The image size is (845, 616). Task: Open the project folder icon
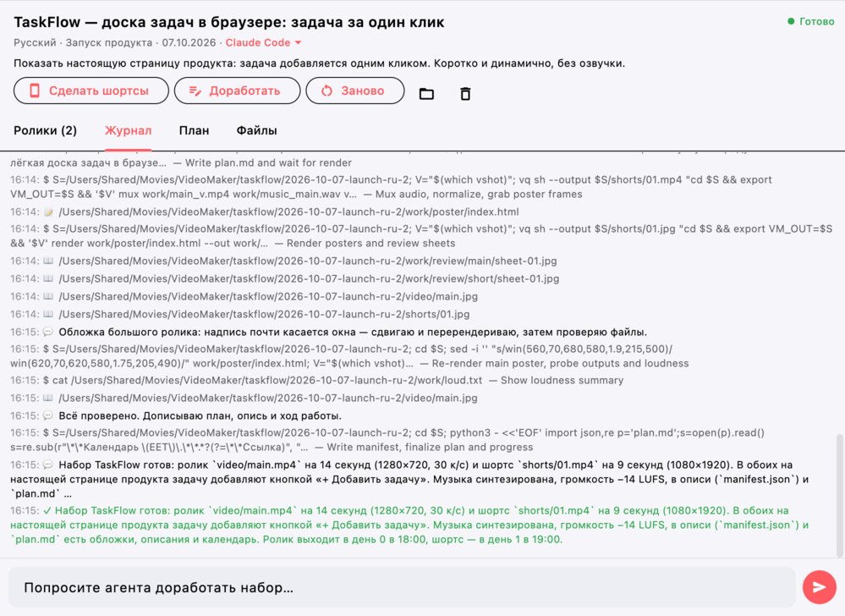click(x=426, y=93)
